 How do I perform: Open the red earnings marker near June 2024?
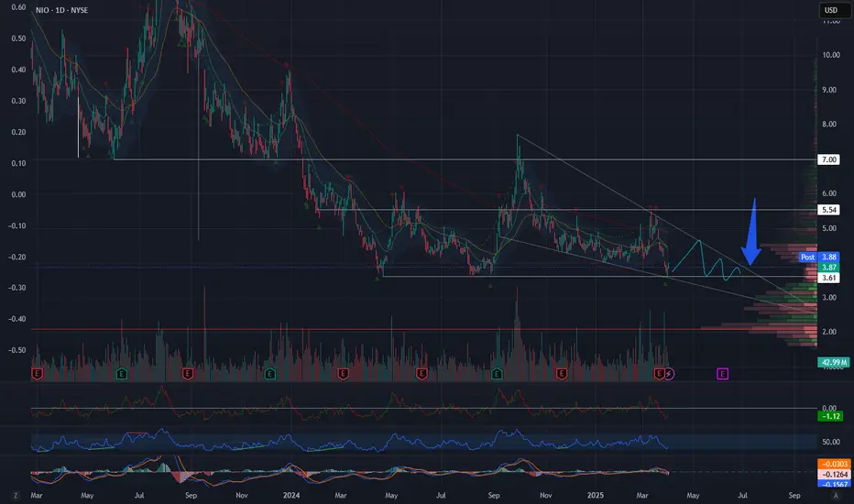click(422, 374)
